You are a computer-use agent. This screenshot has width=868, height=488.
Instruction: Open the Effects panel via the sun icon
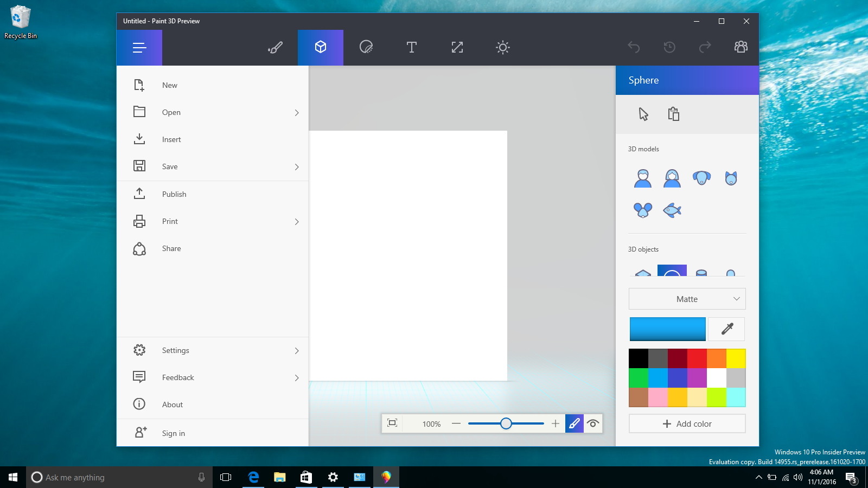pos(502,47)
